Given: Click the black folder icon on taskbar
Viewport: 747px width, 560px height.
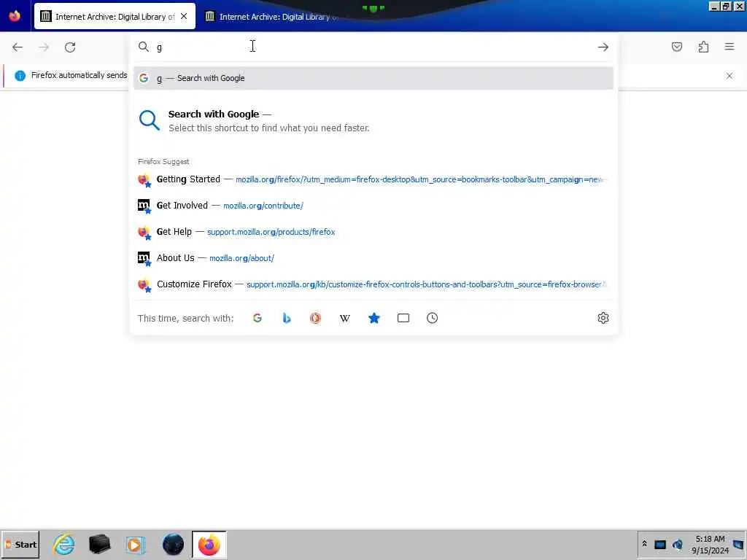Looking at the screenshot, I should 99,544.
